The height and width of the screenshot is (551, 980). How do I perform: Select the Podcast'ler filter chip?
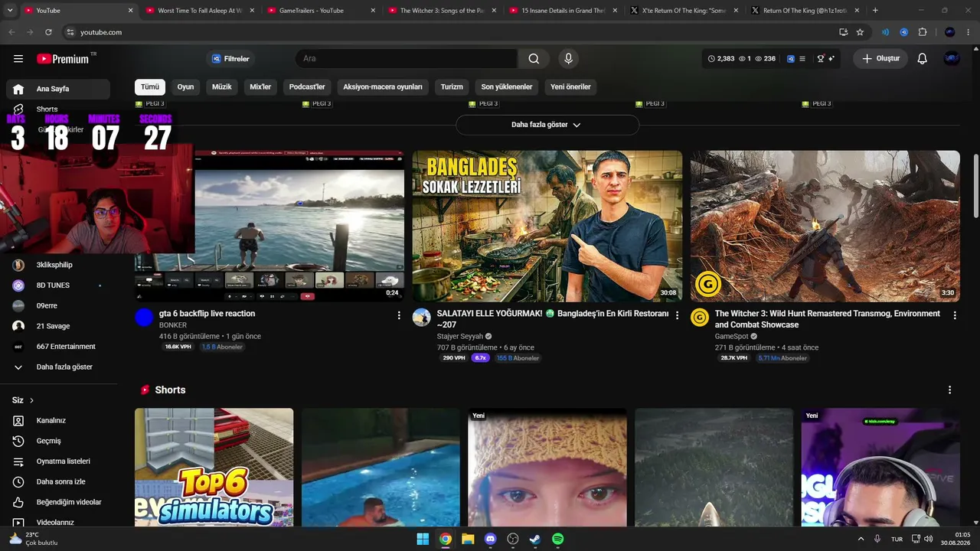pyautogui.click(x=307, y=86)
